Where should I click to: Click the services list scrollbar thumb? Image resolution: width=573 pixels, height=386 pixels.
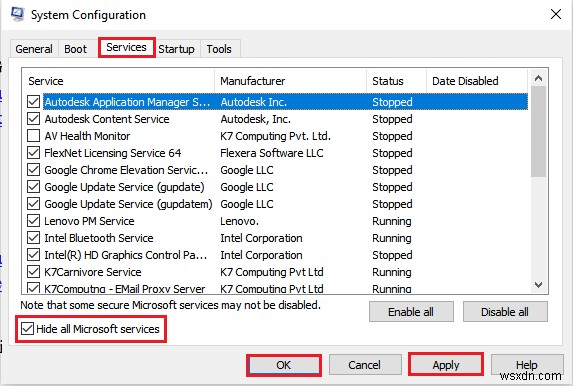538,132
